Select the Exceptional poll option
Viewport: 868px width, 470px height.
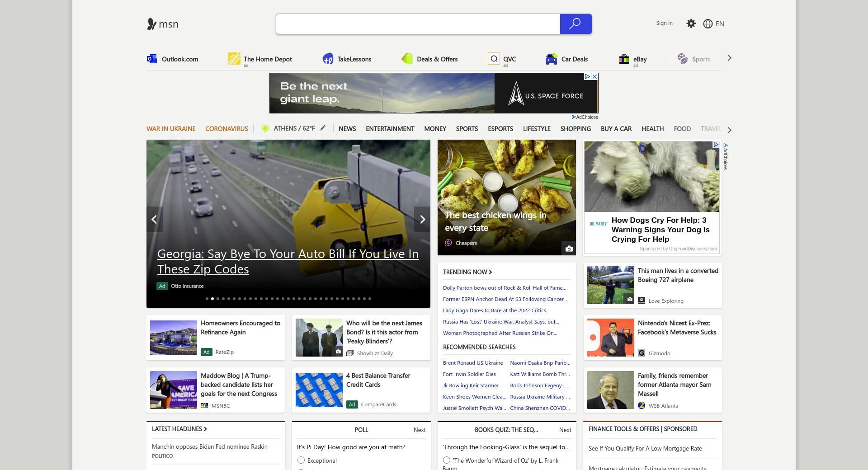(301, 460)
